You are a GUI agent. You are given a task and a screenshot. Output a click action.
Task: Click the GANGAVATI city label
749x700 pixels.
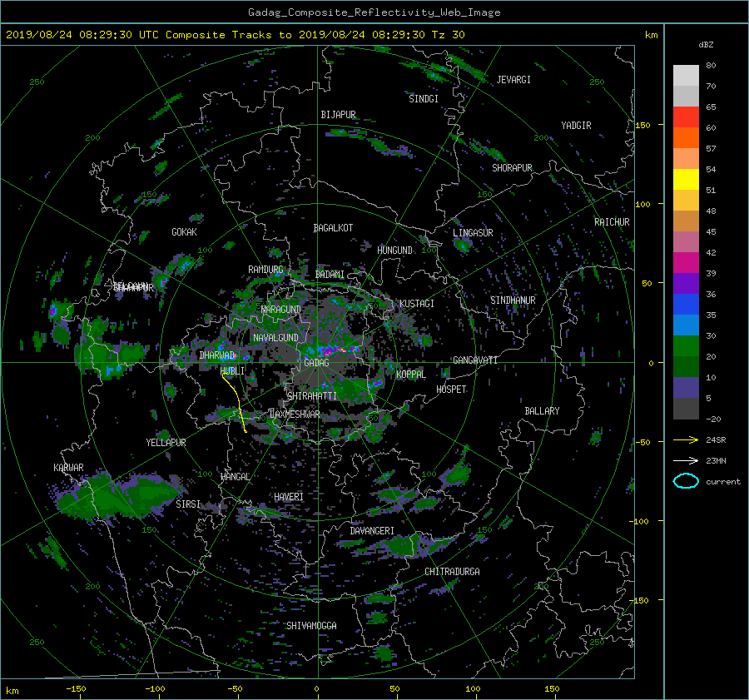(475, 360)
